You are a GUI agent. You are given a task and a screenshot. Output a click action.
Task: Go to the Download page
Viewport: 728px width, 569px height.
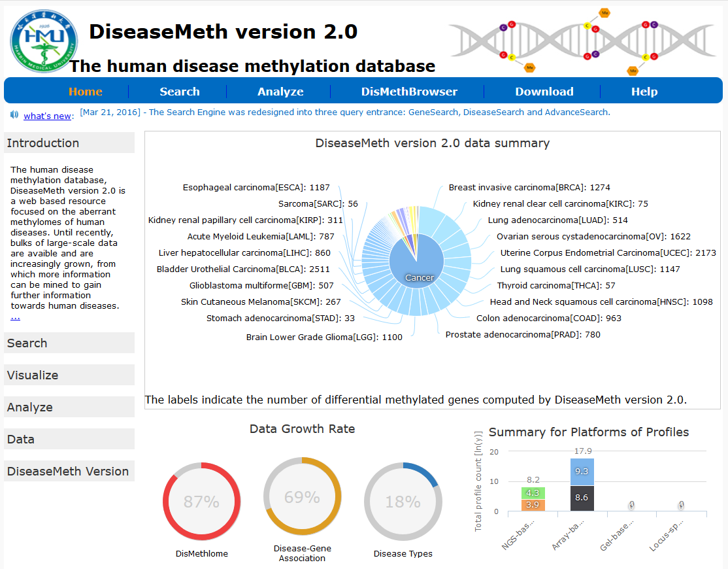(x=544, y=92)
